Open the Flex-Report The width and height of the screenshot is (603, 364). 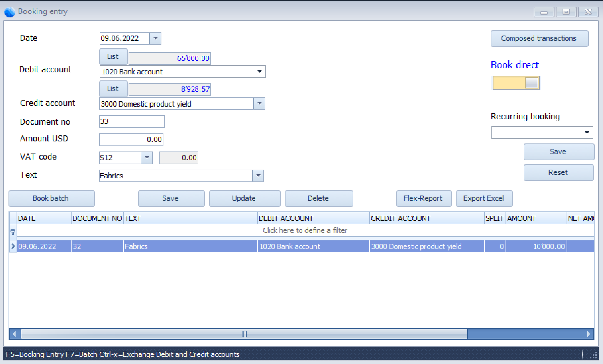point(424,198)
